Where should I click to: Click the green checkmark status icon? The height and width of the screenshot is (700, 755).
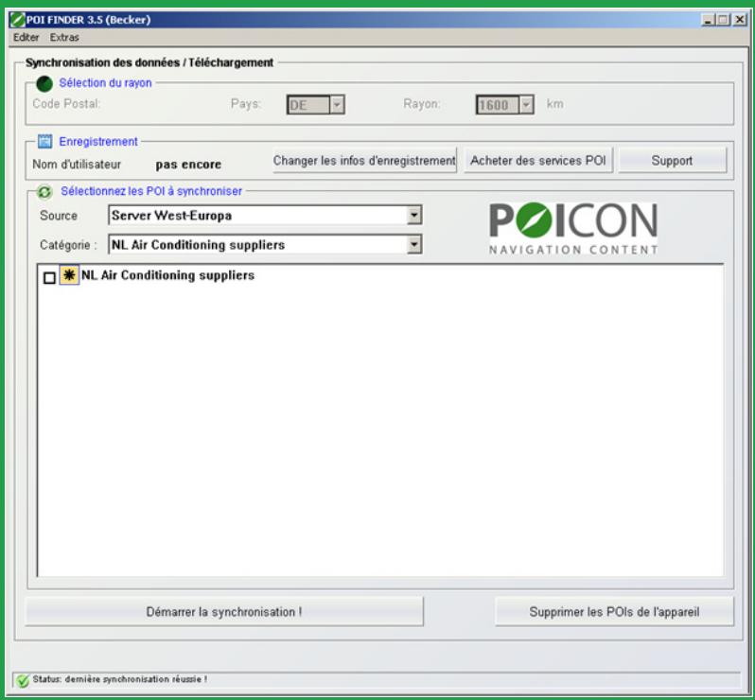click(x=22, y=680)
